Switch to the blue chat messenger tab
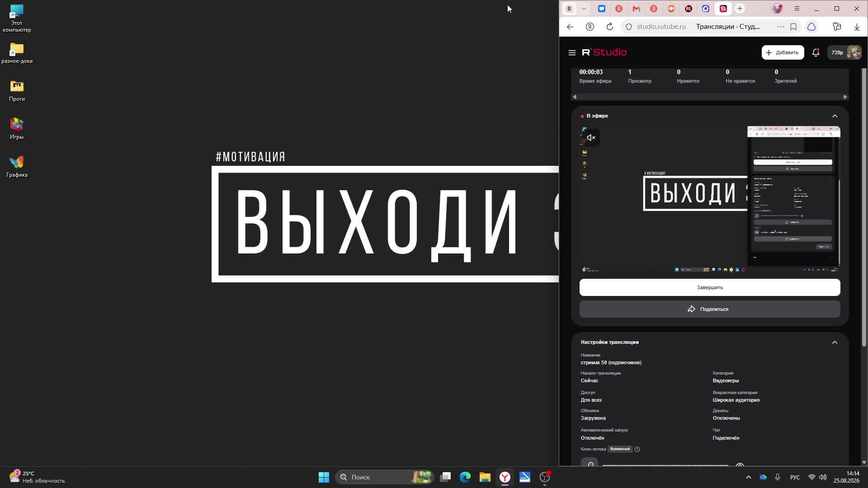 click(601, 9)
